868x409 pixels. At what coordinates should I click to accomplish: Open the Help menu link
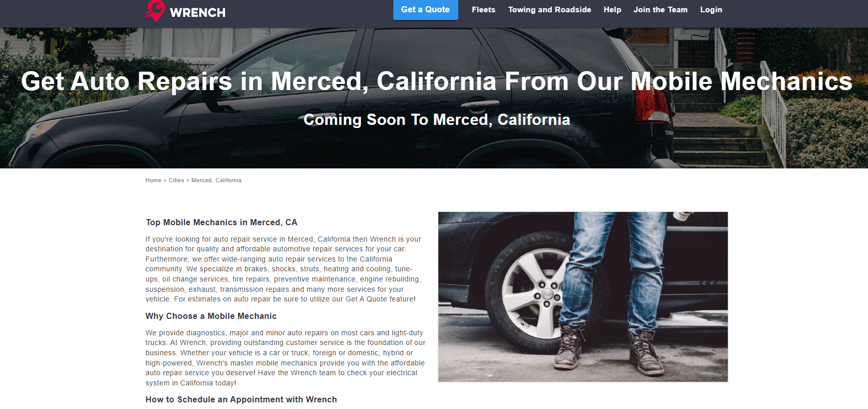pos(612,10)
